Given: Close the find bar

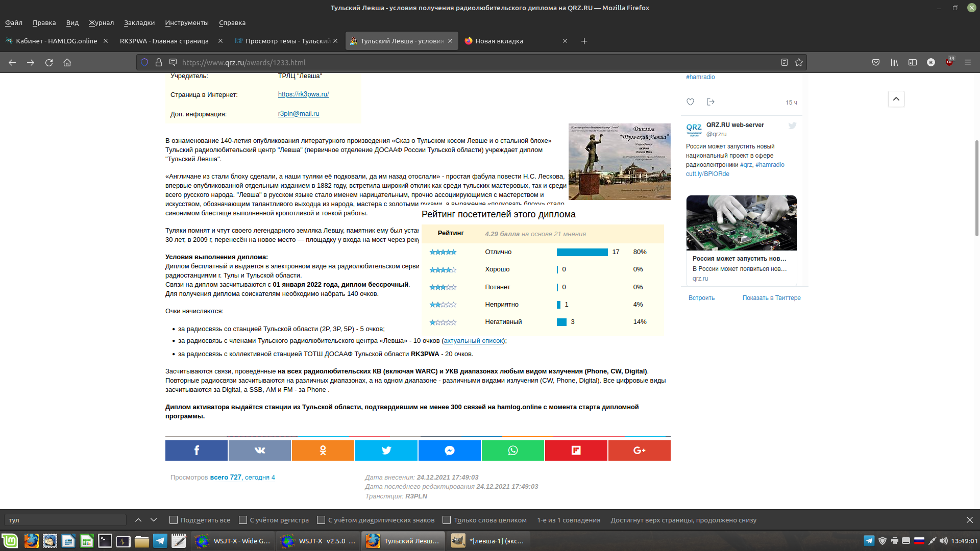Looking at the screenshot, I should click(970, 520).
